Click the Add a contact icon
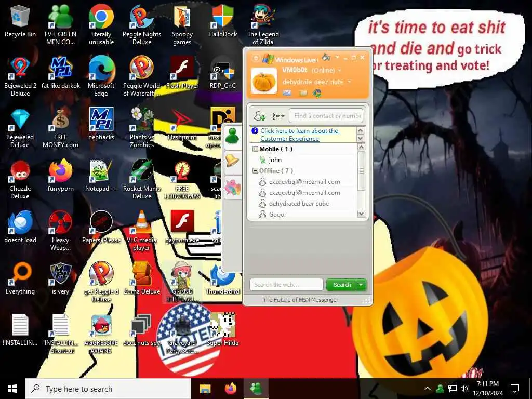 point(260,116)
